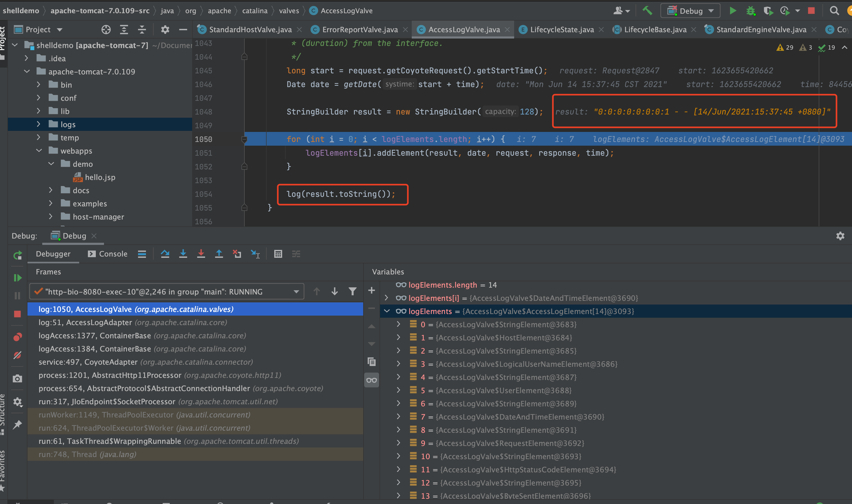Click Step Into debugger icon
This screenshot has height=504, width=852.
[x=183, y=254]
